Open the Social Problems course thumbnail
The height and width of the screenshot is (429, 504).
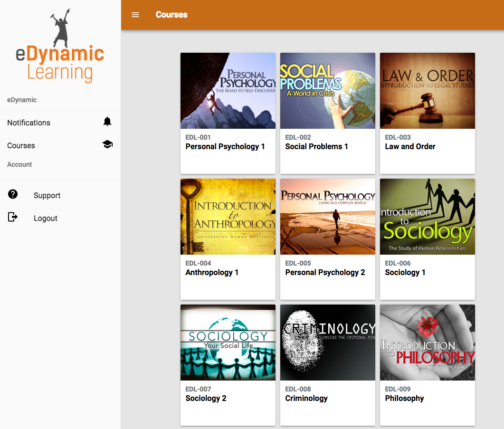[328, 91]
